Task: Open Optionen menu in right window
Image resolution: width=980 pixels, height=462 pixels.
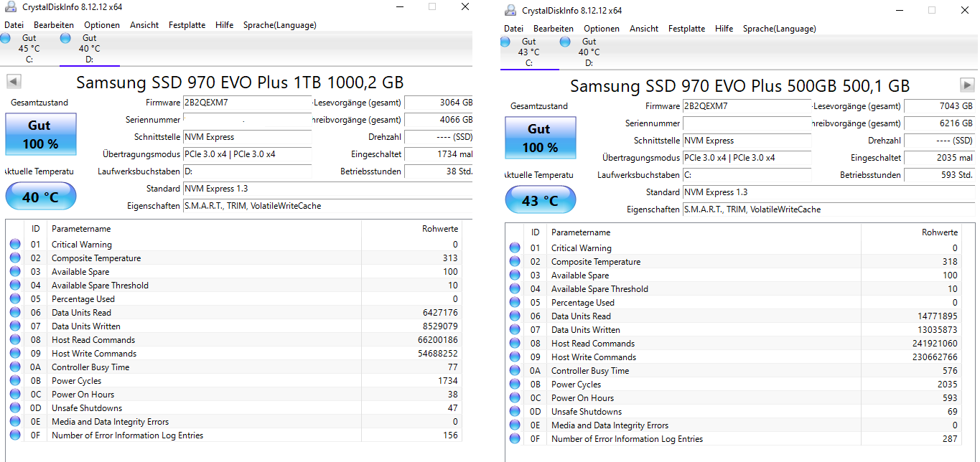Action: click(x=602, y=29)
